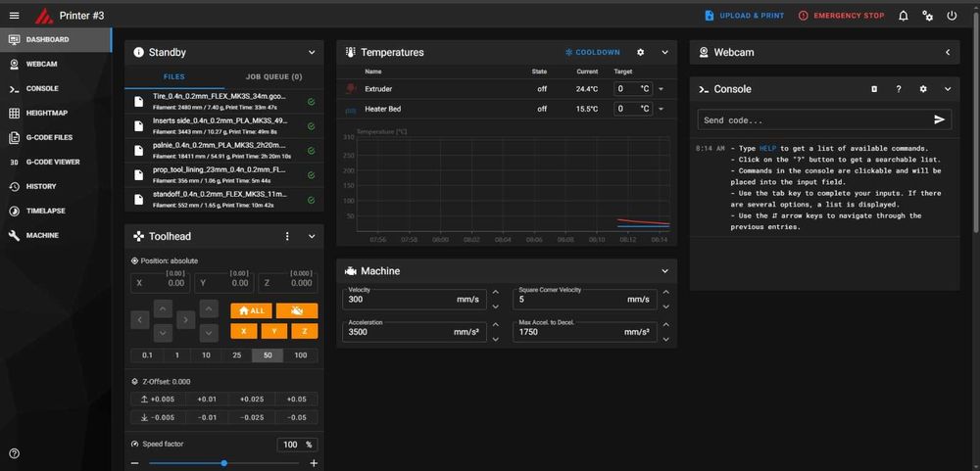Clear console with trash icon

click(874, 89)
